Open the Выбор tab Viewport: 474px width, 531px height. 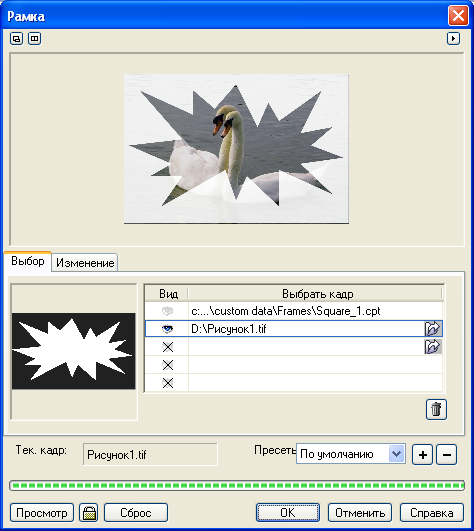pos(28,261)
